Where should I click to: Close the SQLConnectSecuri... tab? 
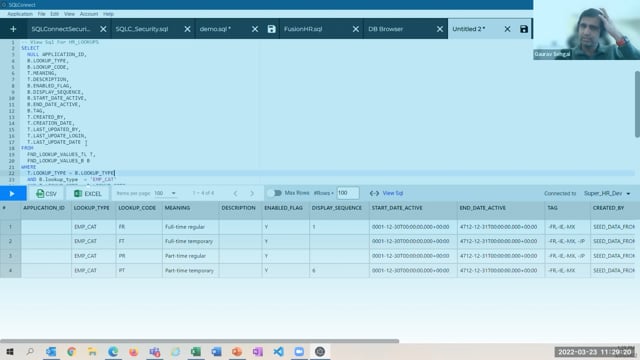(x=103, y=29)
